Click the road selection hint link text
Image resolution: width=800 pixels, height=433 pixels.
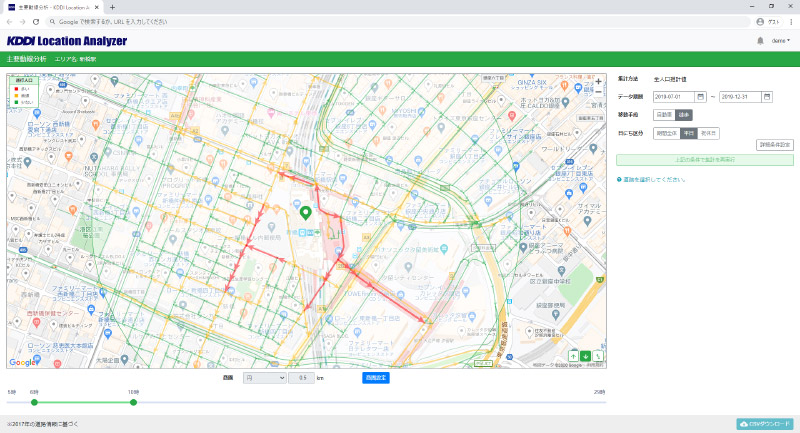(x=654, y=180)
